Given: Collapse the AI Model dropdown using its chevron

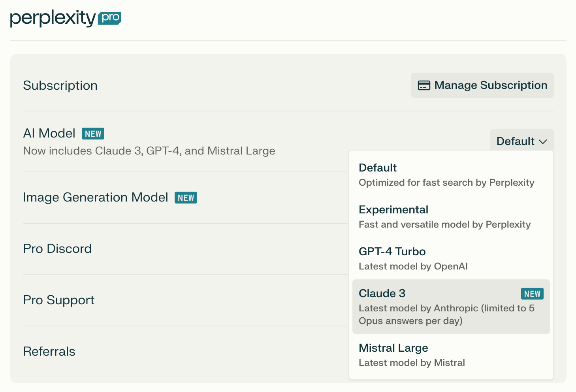Looking at the screenshot, I should (x=543, y=141).
